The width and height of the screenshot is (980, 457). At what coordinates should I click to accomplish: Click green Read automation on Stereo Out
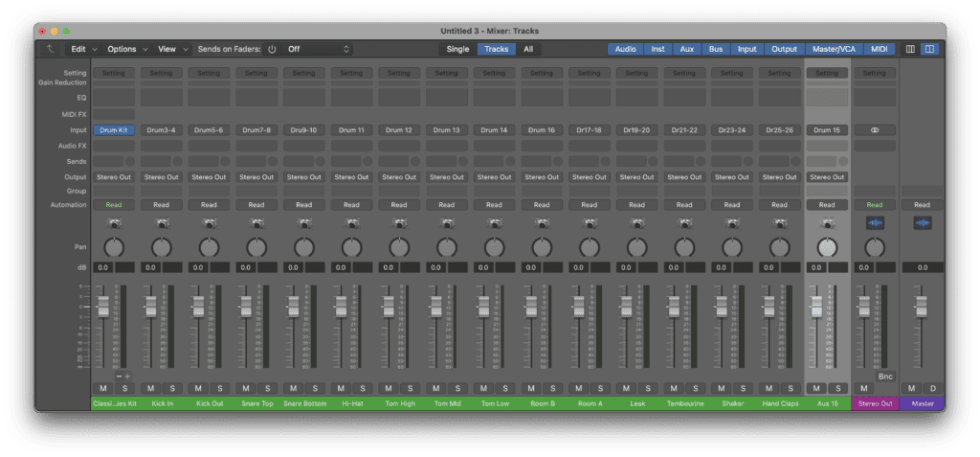click(875, 205)
